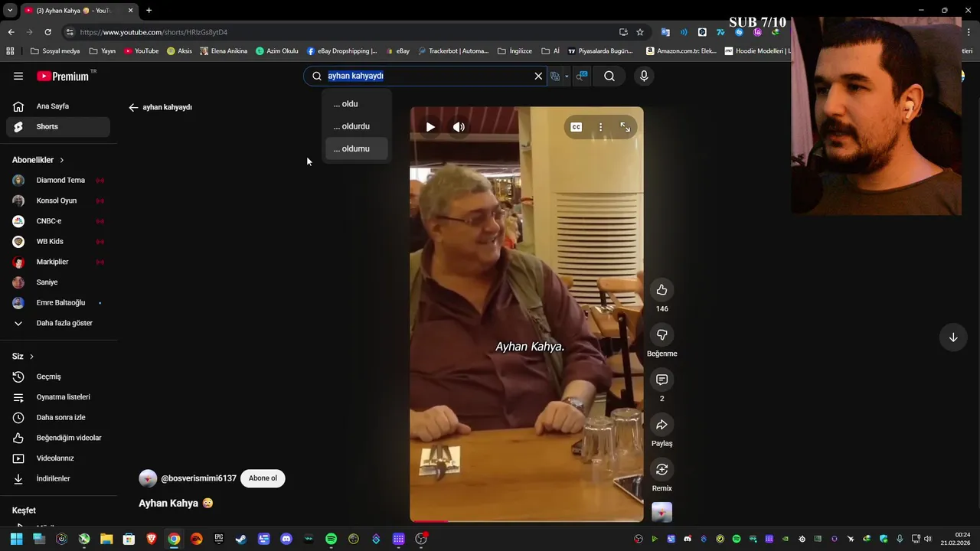Viewport: 980px width, 551px height.
Task: Select the '... oldurdu' suggestion
Action: tap(357, 126)
